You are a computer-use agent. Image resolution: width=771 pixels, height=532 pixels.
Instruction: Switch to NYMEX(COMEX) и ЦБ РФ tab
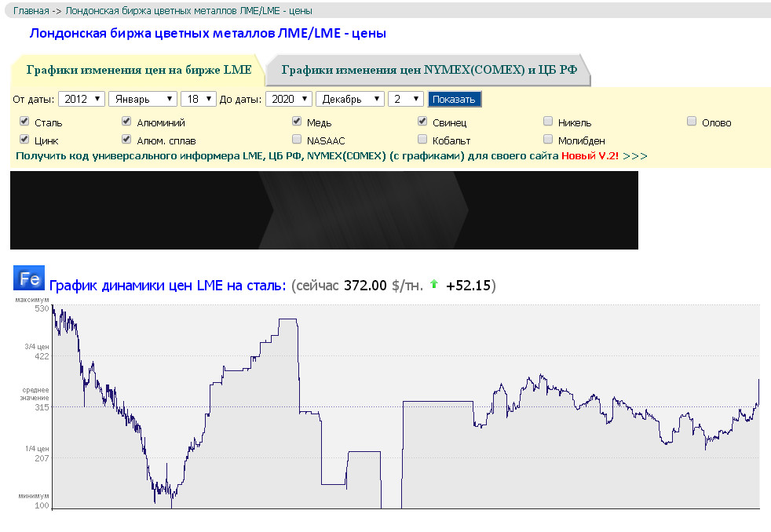pyautogui.click(x=429, y=70)
